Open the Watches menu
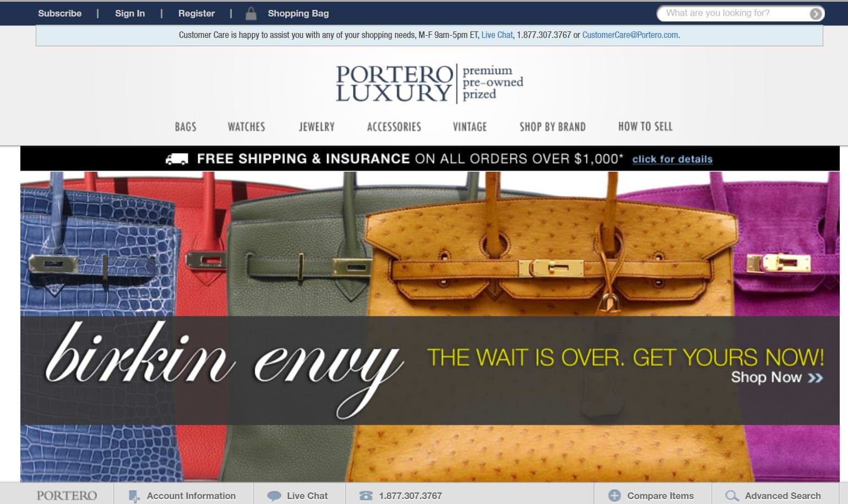The image size is (848, 504). 246,127
